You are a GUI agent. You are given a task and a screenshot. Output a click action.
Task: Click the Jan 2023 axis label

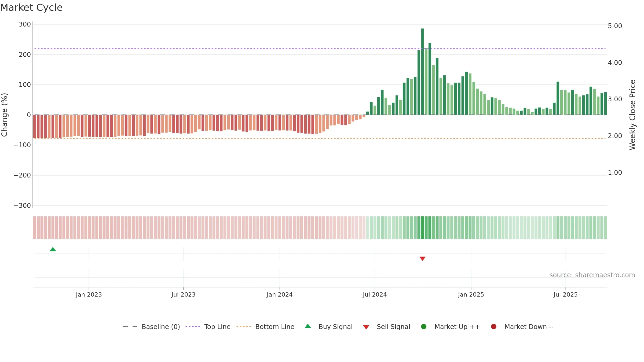(x=89, y=294)
